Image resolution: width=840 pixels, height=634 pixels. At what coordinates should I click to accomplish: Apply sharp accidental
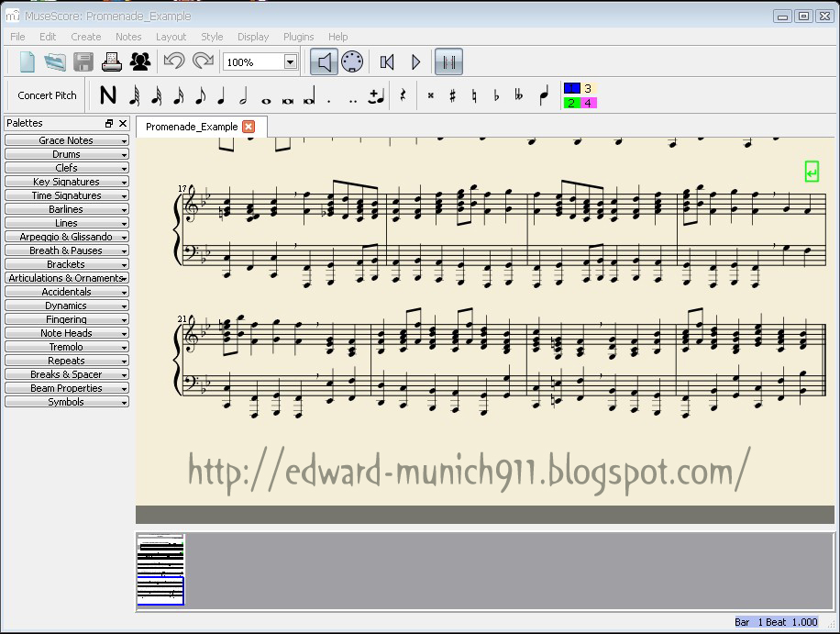click(x=453, y=95)
